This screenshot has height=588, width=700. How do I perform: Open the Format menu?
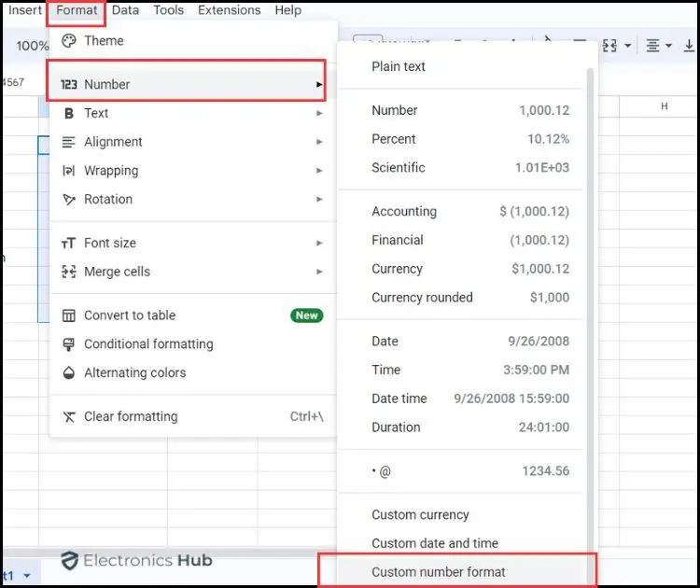tap(77, 10)
